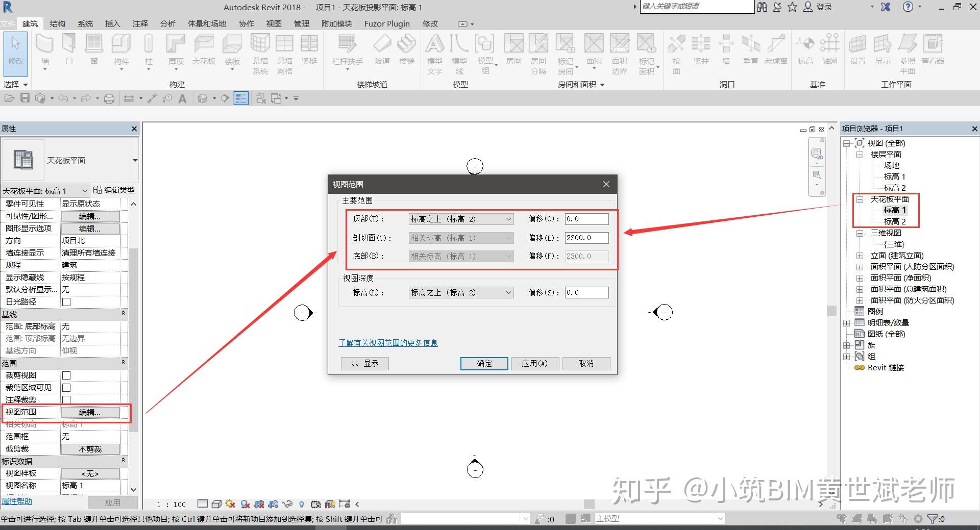Open the 视图 ribbon tab

(x=274, y=23)
